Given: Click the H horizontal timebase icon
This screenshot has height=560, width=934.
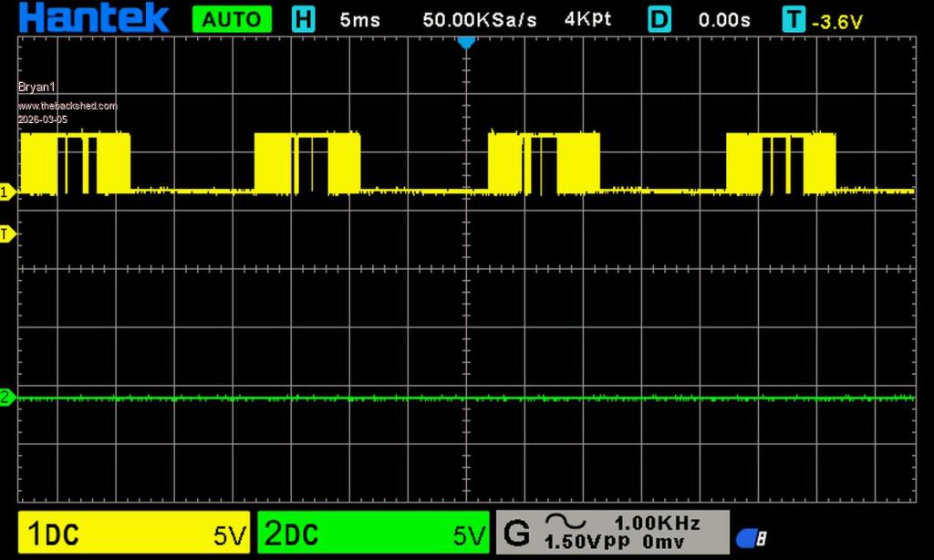Looking at the screenshot, I should point(303,19).
